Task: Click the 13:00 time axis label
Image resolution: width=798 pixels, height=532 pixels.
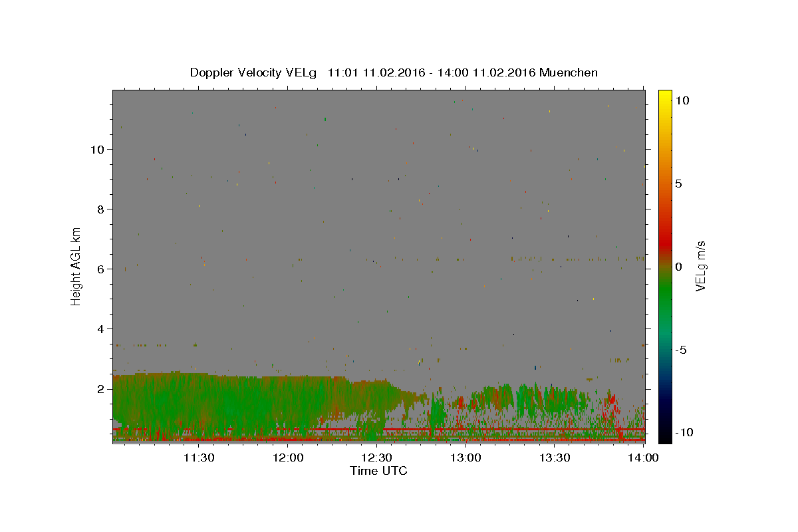Action: coord(466,458)
